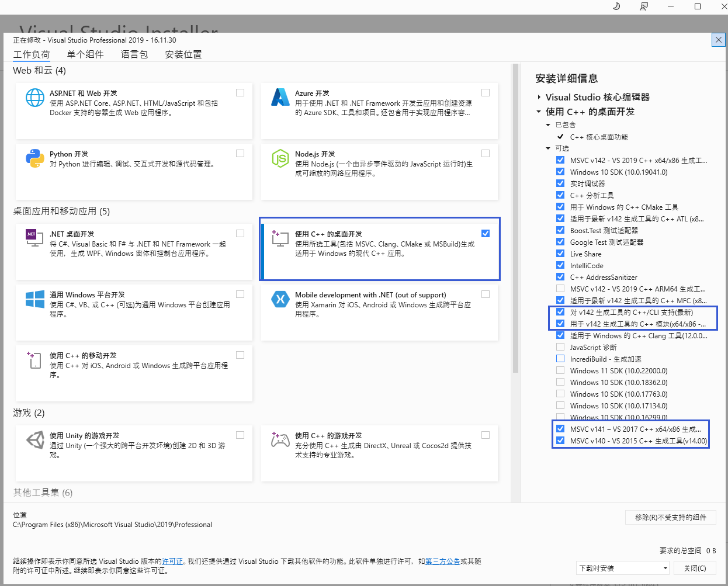
Task: Uncheck Boost.Test test adapter component
Action: [x=560, y=230]
